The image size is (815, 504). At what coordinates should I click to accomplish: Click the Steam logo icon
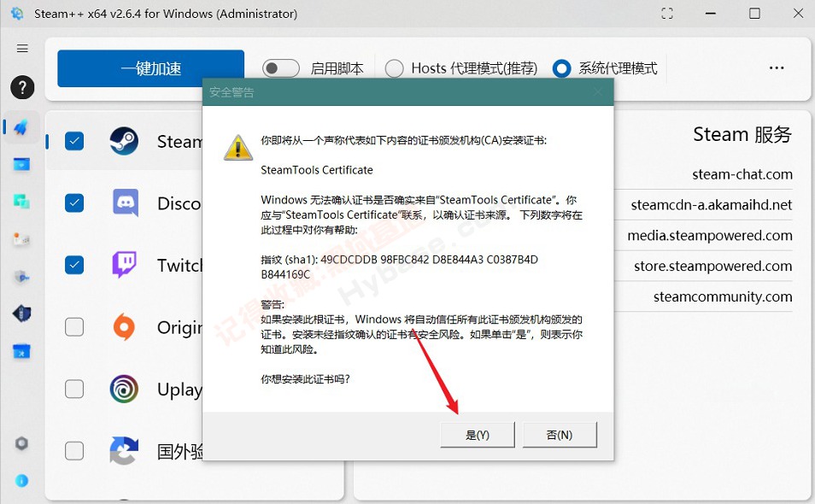point(124,141)
